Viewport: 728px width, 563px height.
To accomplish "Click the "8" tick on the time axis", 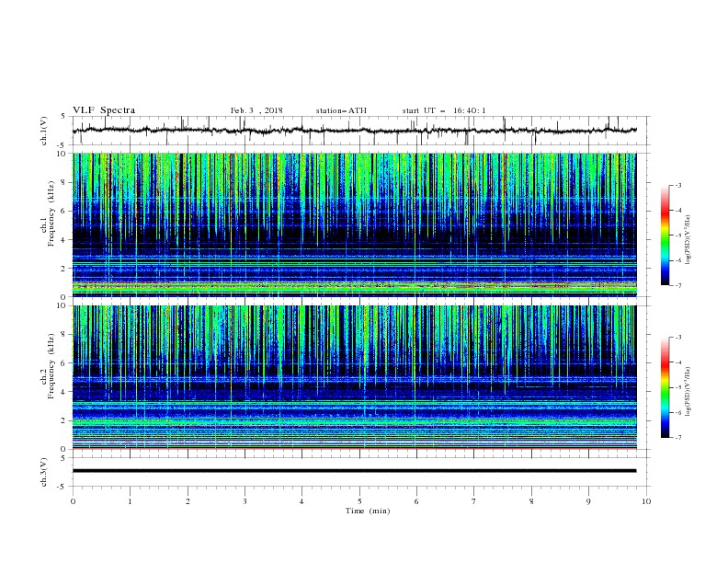I will (x=531, y=501).
